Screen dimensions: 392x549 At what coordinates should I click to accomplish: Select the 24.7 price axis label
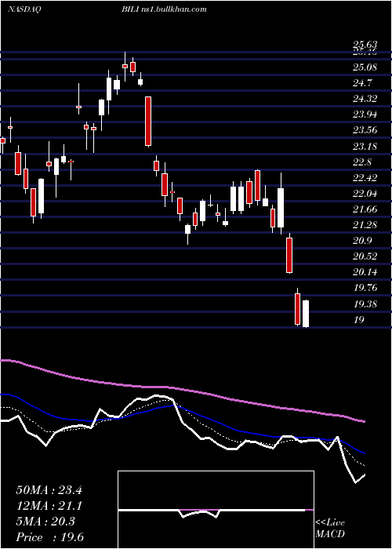click(362, 83)
